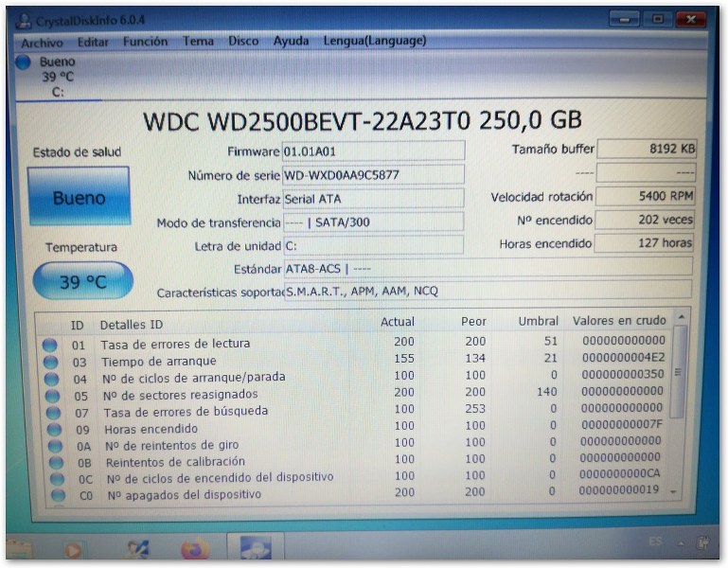
Task: Click the Peor column header
Action: click(x=473, y=321)
